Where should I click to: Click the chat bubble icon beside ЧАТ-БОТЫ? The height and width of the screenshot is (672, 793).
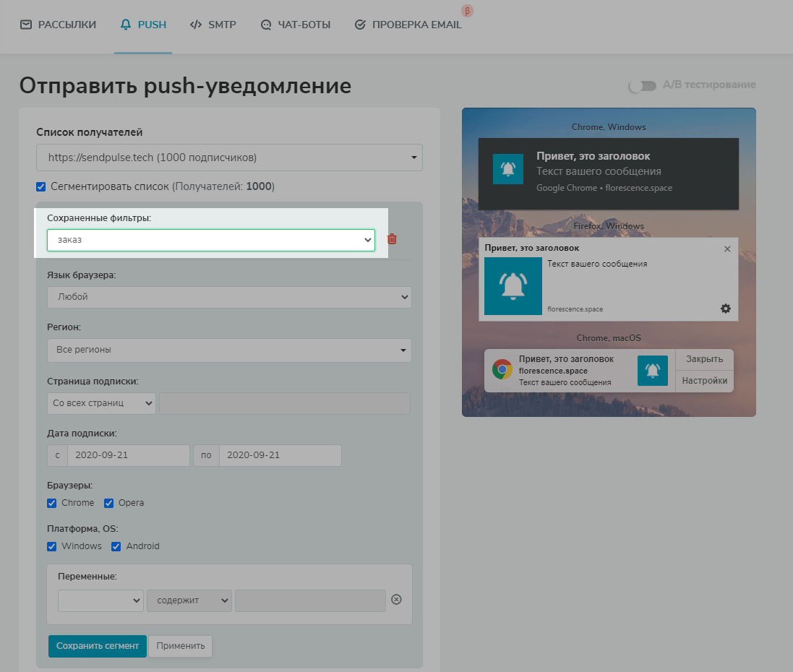266,25
